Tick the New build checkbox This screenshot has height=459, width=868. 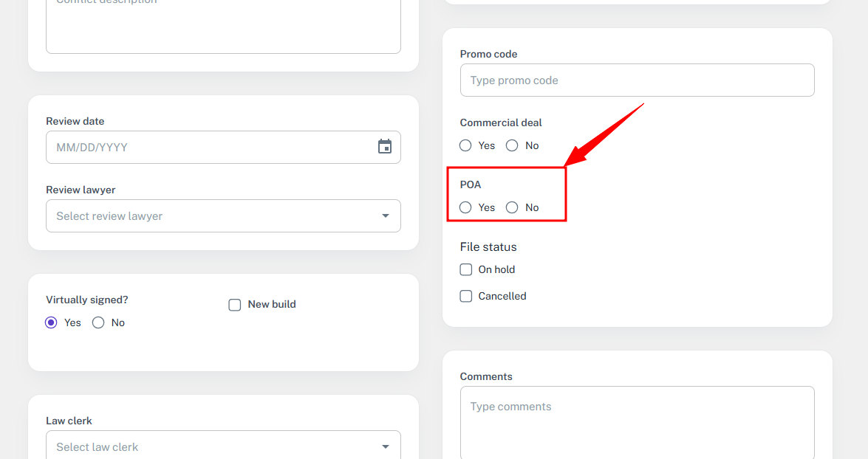click(x=235, y=305)
